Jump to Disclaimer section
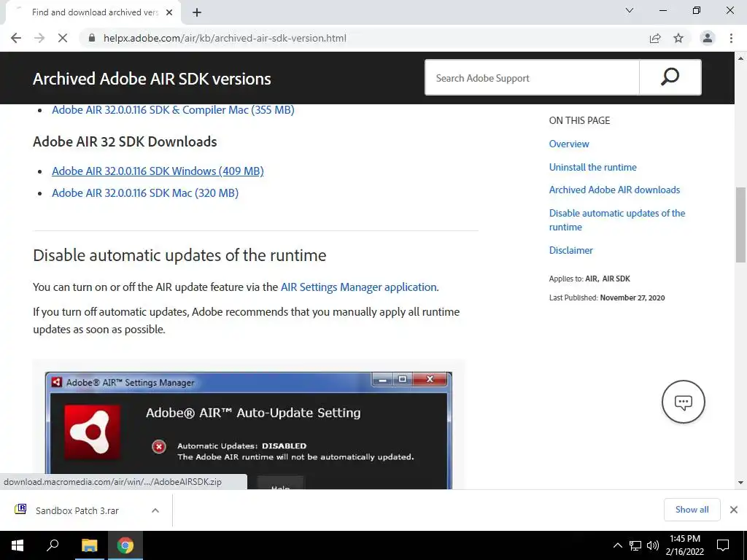The height and width of the screenshot is (560, 747). tap(570, 250)
